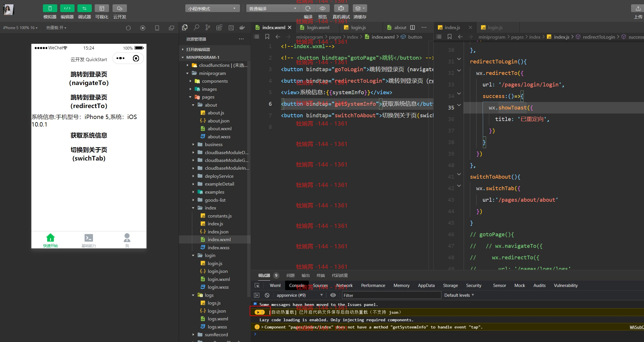Toggle the simulator panel button
The height and width of the screenshot is (342, 644).
tap(50, 8)
